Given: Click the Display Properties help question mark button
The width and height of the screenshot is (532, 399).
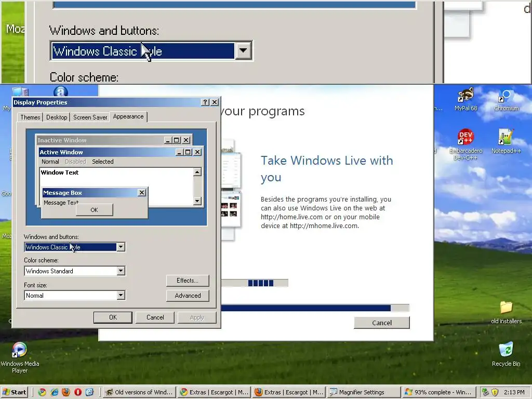Looking at the screenshot, I should (x=205, y=102).
